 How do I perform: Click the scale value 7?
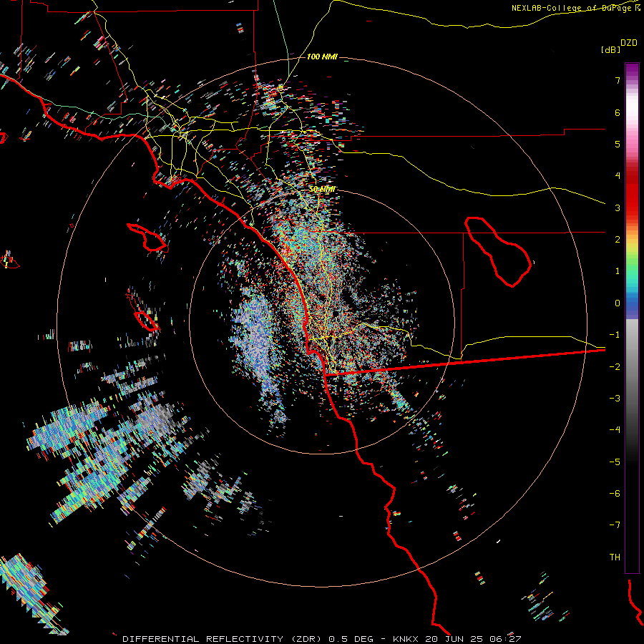pos(618,80)
